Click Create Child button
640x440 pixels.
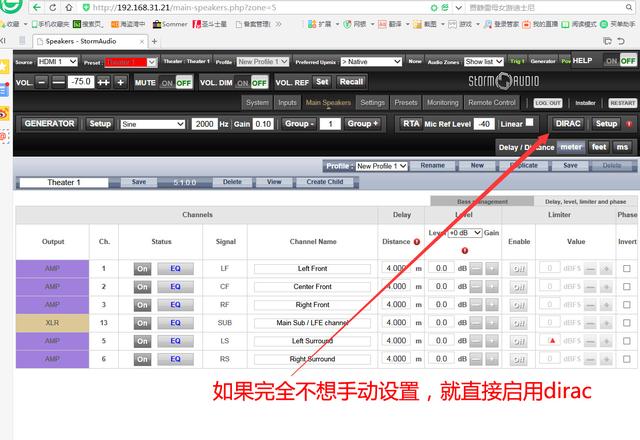point(325,182)
